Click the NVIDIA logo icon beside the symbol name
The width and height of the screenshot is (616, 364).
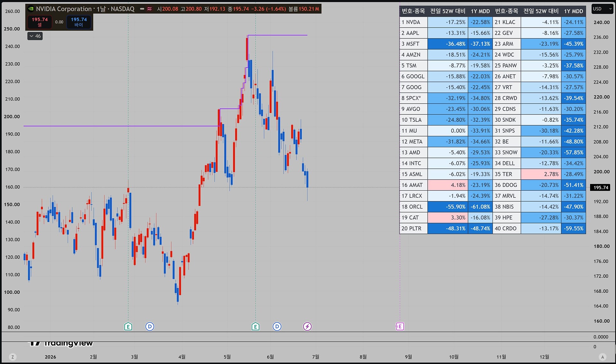point(31,9)
